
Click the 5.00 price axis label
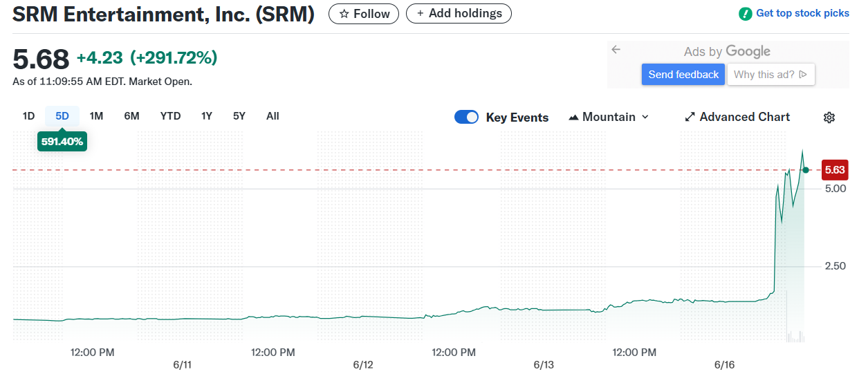pyautogui.click(x=834, y=189)
